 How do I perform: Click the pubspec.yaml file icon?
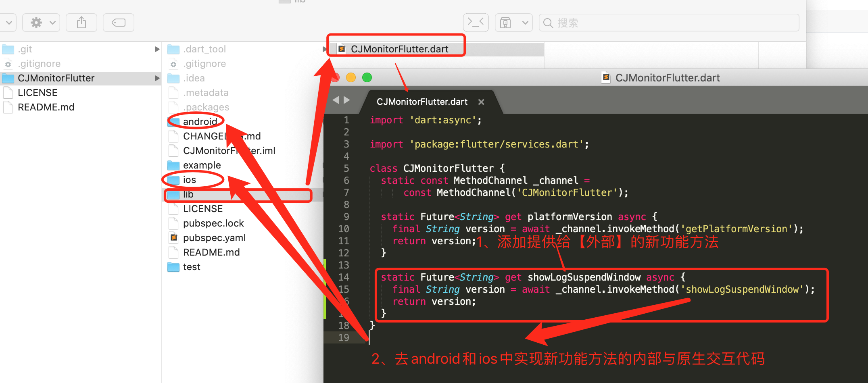173,238
